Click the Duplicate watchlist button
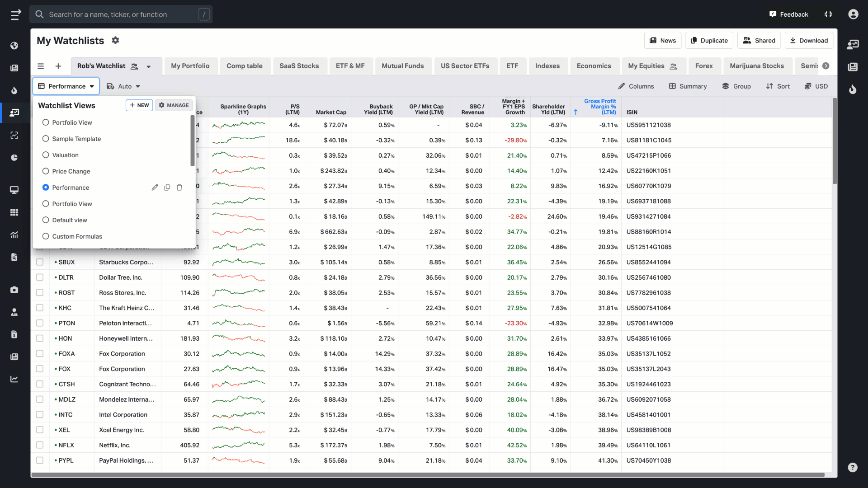Screen dimensions: 868x488 (x=709, y=40)
